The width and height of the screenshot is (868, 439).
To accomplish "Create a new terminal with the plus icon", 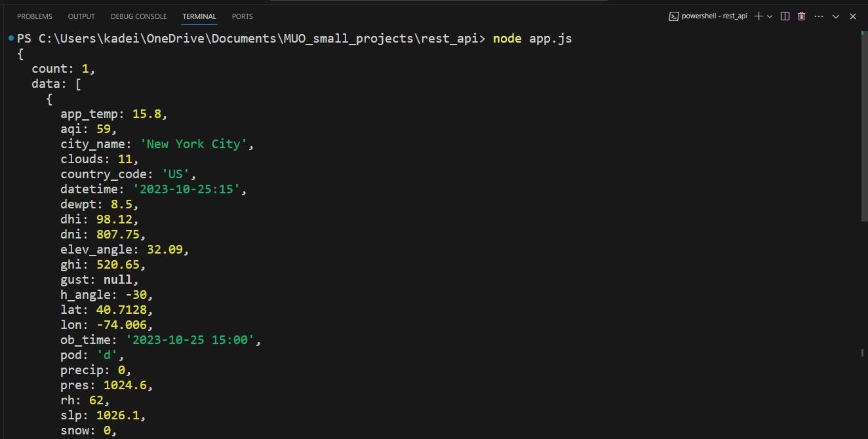I will (759, 16).
